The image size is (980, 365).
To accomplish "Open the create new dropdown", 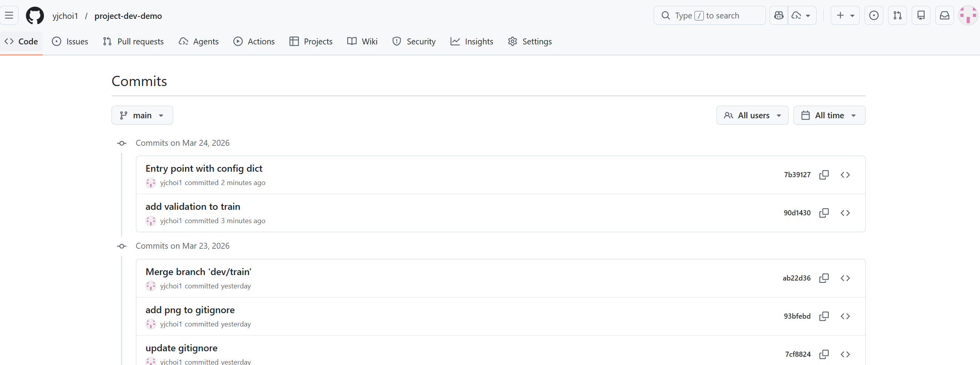I will [844, 15].
